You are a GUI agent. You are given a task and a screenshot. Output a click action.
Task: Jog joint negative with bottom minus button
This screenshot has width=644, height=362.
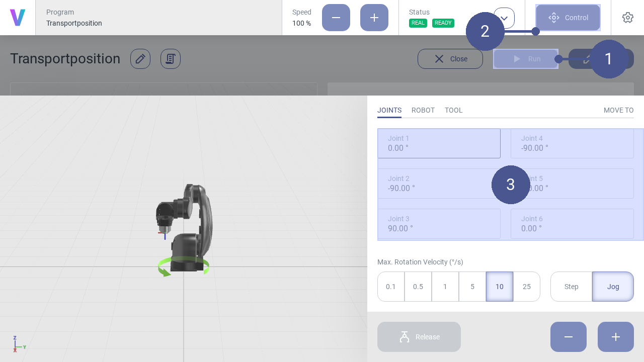[569, 337]
